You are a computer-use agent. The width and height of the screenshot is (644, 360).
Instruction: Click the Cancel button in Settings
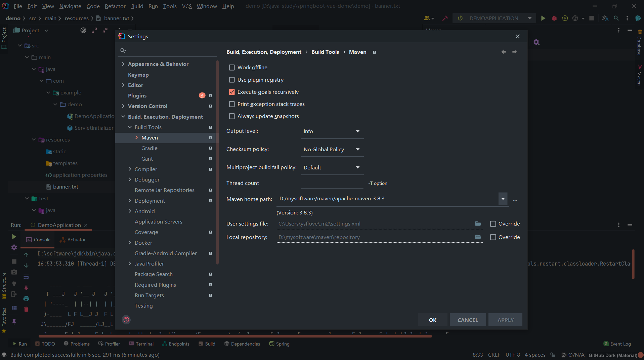[468, 320]
